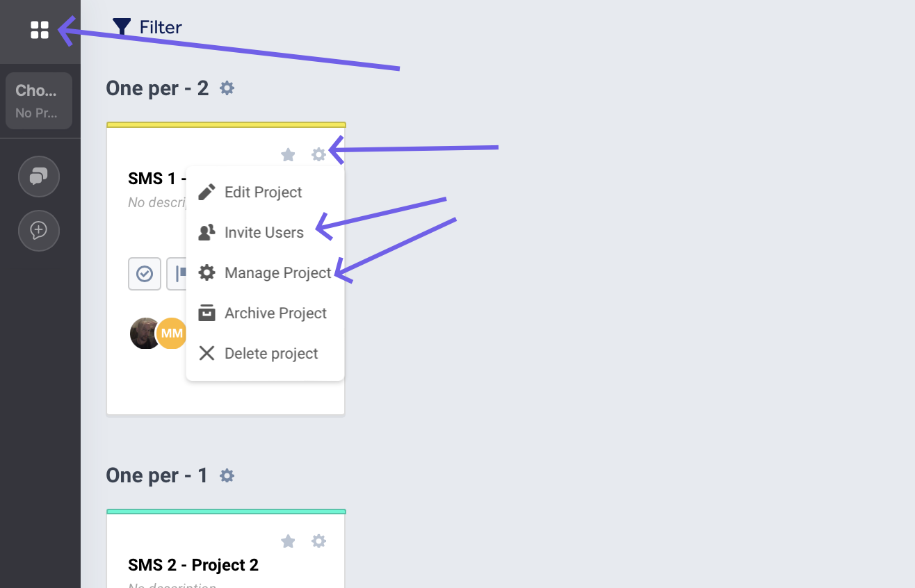
Task: Open the SMS 1 project gear menu
Action: 318,154
